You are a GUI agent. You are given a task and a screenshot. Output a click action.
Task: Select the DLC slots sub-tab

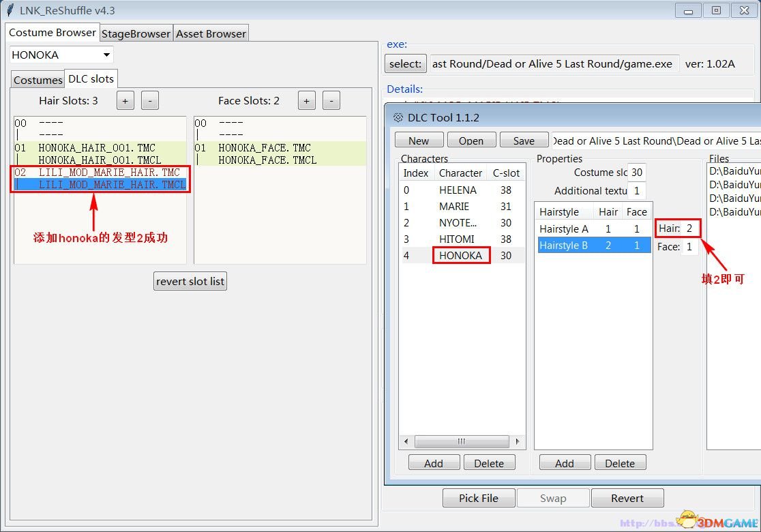(91, 78)
